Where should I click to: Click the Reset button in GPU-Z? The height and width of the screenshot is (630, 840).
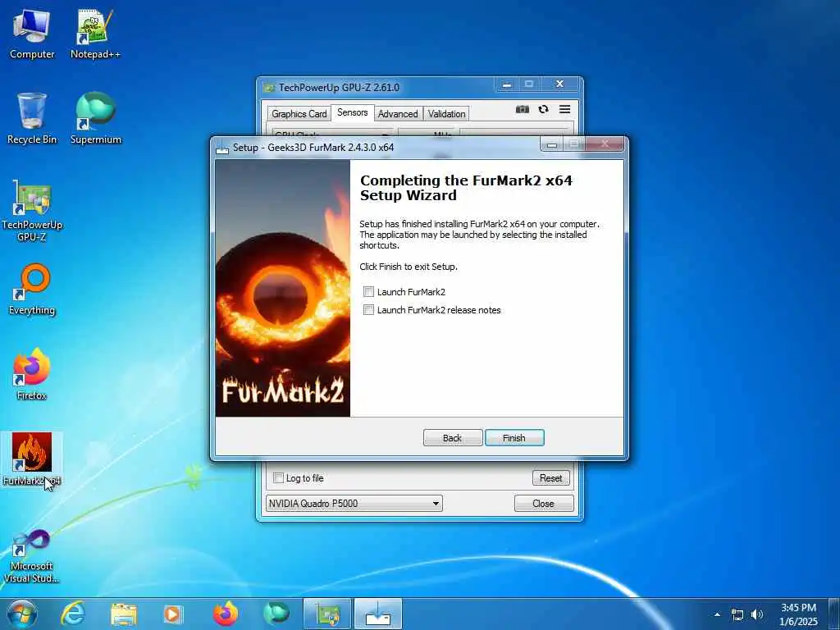550,478
